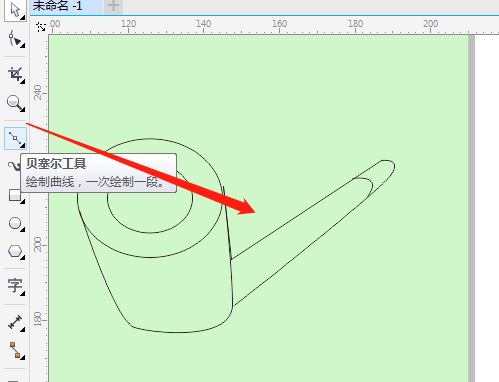499x382 pixels.
Task: Expand the Zoom tool flyout arrow
Action: click(23, 109)
